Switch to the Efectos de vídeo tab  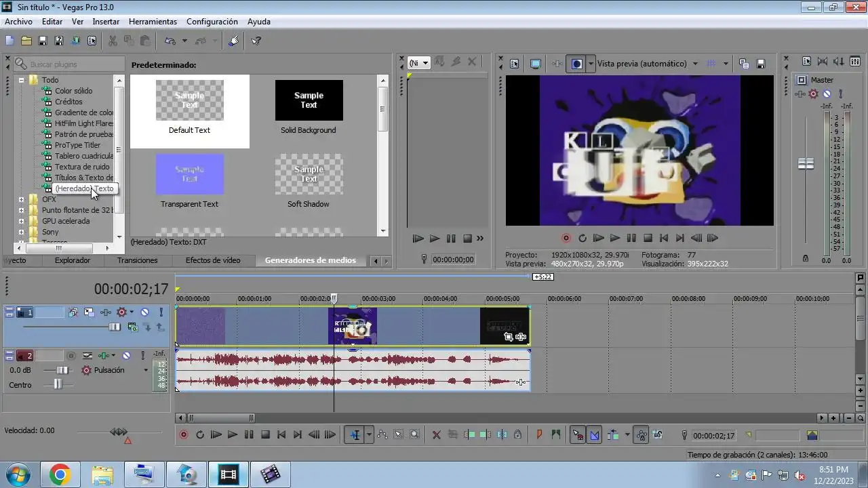213,260
